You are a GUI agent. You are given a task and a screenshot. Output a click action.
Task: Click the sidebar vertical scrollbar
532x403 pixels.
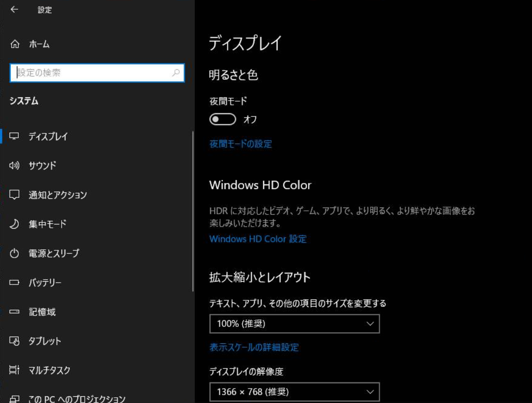tap(193, 211)
